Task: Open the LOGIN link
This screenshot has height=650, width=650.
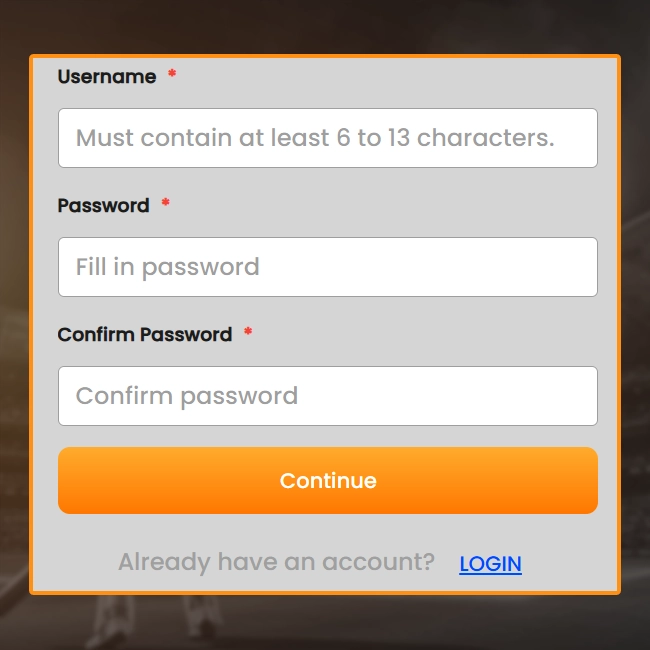Action: coord(490,564)
